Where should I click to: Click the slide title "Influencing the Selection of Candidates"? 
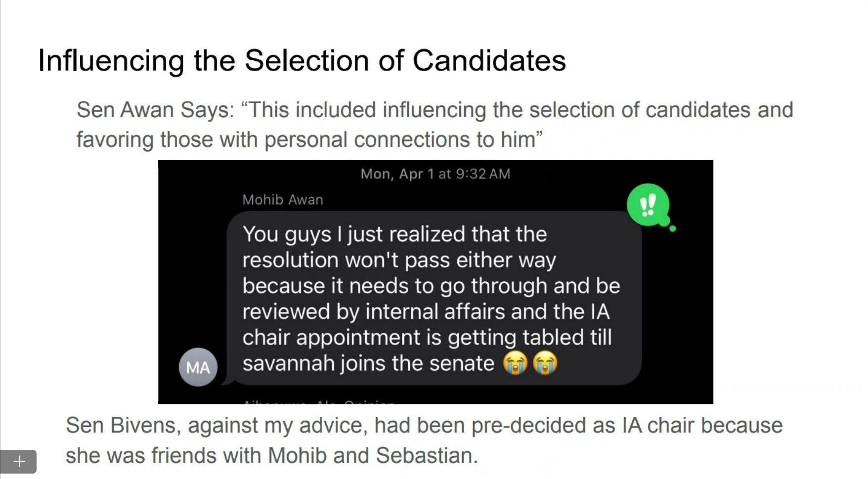[302, 60]
